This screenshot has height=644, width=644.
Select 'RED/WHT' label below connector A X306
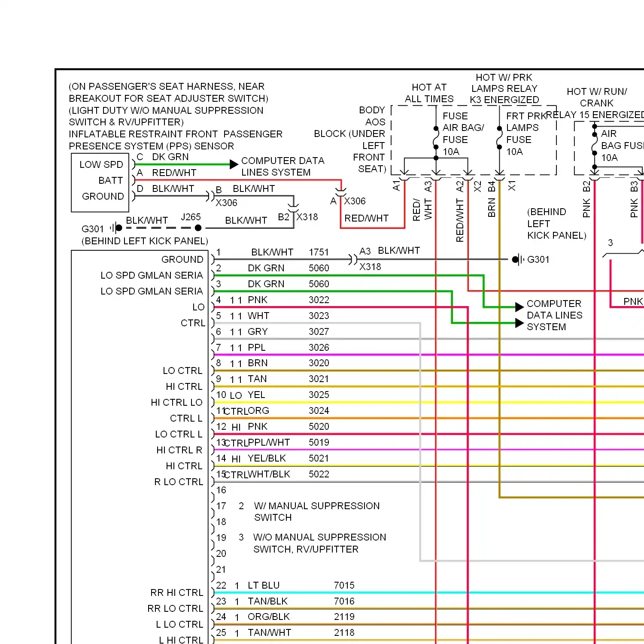[366, 218]
